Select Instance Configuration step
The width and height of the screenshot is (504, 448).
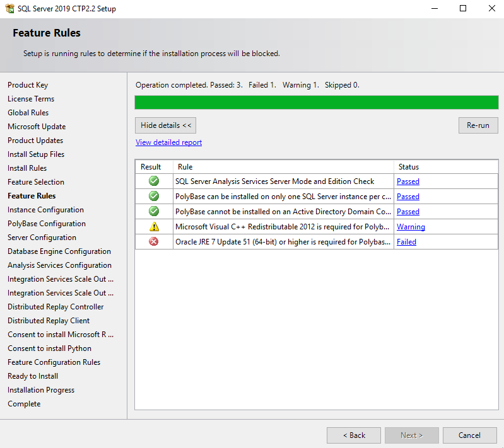click(45, 209)
